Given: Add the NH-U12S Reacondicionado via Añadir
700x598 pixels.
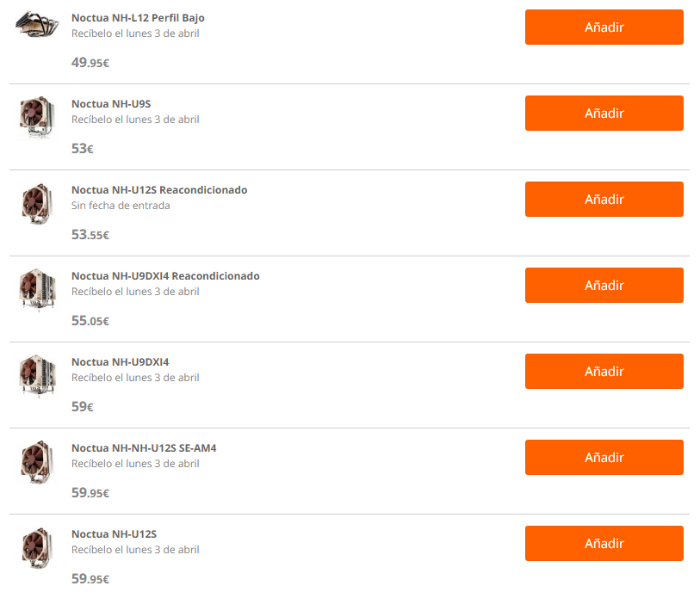Looking at the screenshot, I should pos(604,200).
